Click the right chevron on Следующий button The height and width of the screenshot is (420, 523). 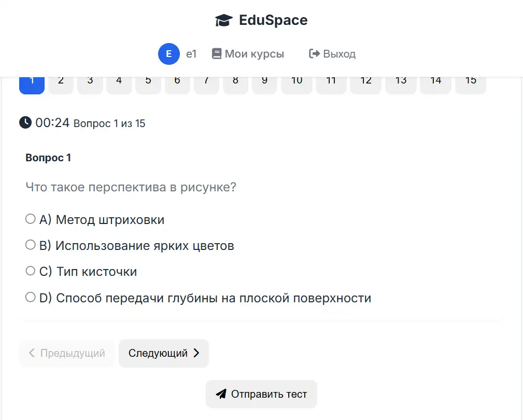pyautogui.click(x=196, y=353)
